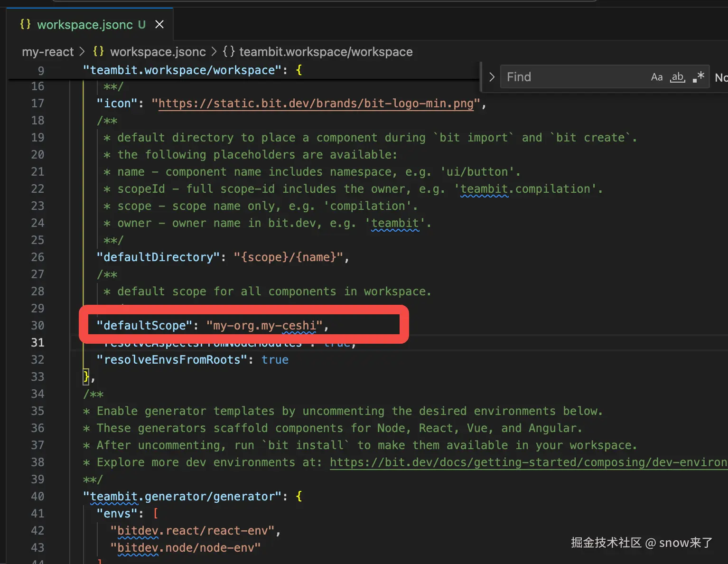Image resolution: width=728 pixels, height=564 pixels.
Task: Expand the replace field chevron in Find
Action: pos(492,77)
